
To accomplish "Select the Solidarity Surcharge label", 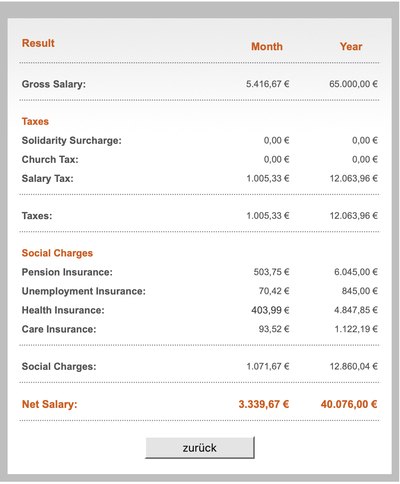I will pos(72,141).
